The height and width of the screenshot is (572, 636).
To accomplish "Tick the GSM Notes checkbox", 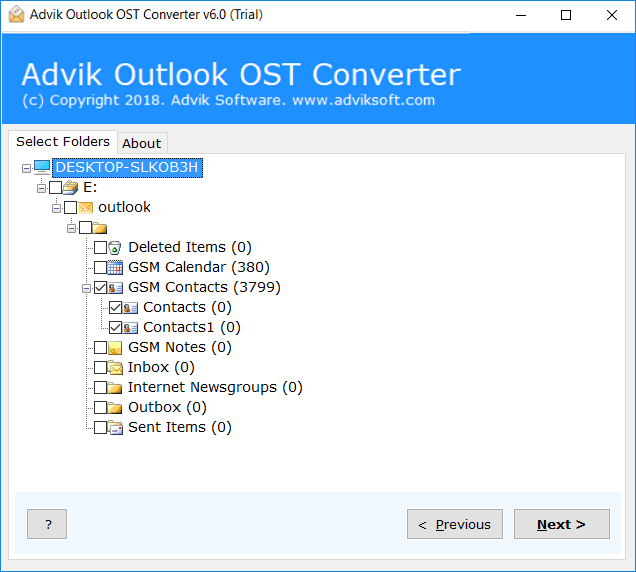I will pos(101,347).
